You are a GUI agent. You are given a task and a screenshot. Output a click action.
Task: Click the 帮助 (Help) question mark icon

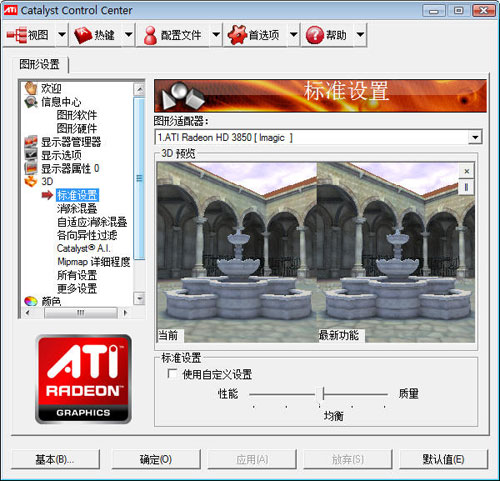314,35
